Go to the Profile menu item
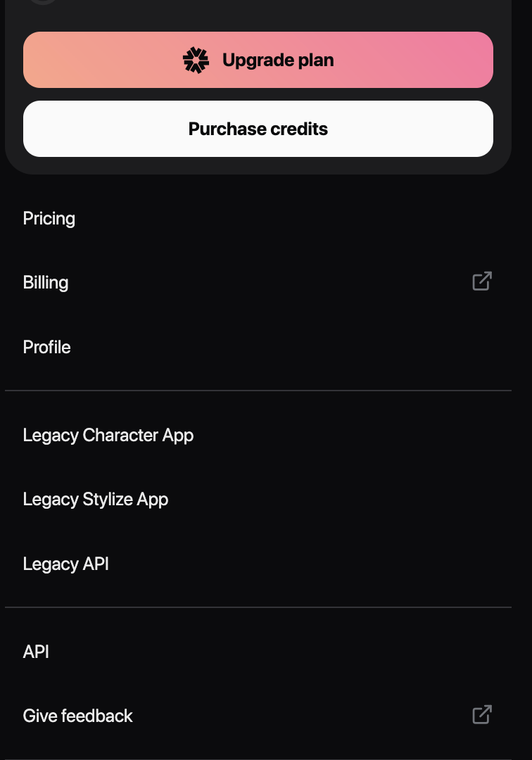The width and height of the screenshot is (532, 760). tap(258, 347)
